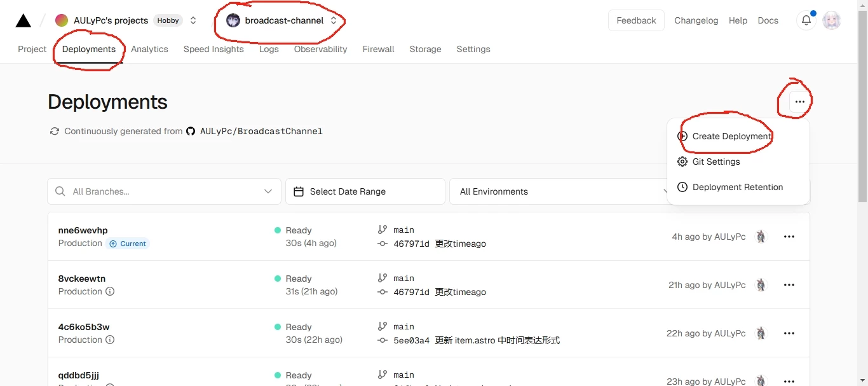Click the Hobby plan badge
The height and width of the screenshot is (386, 868).
click(168, 20)
